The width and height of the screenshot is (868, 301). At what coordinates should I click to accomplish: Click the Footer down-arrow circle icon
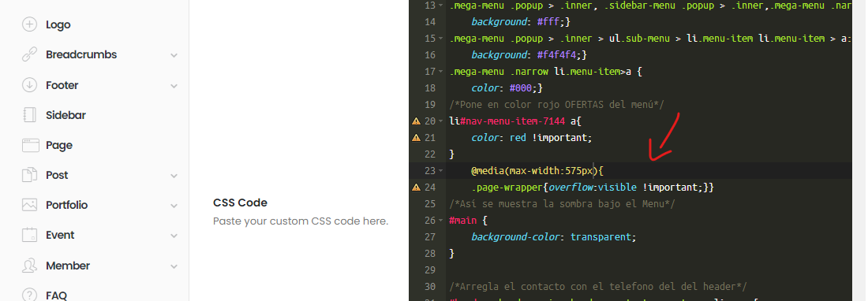[29, 85]
